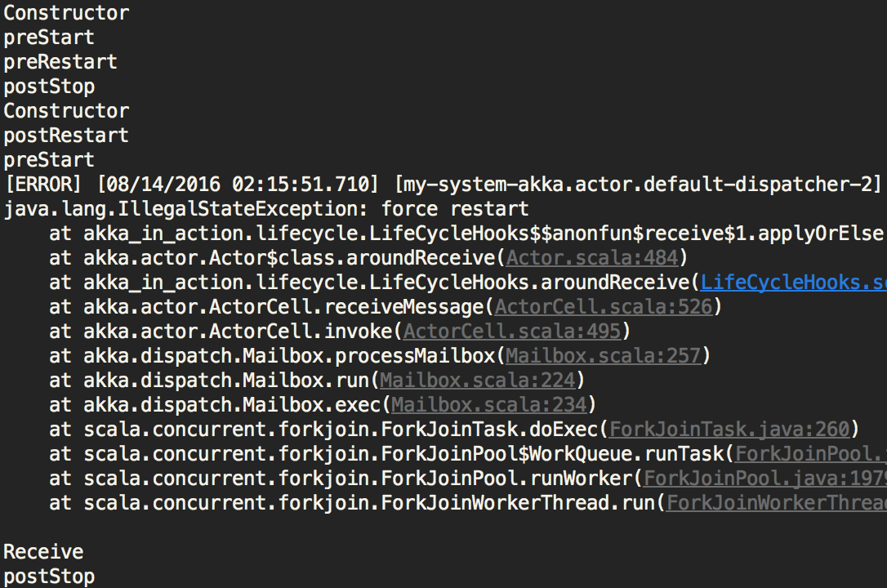Screen dimensions: 887x588
Task: Click the IllegalStateException force restart message
Action: (x=266, y=209)
